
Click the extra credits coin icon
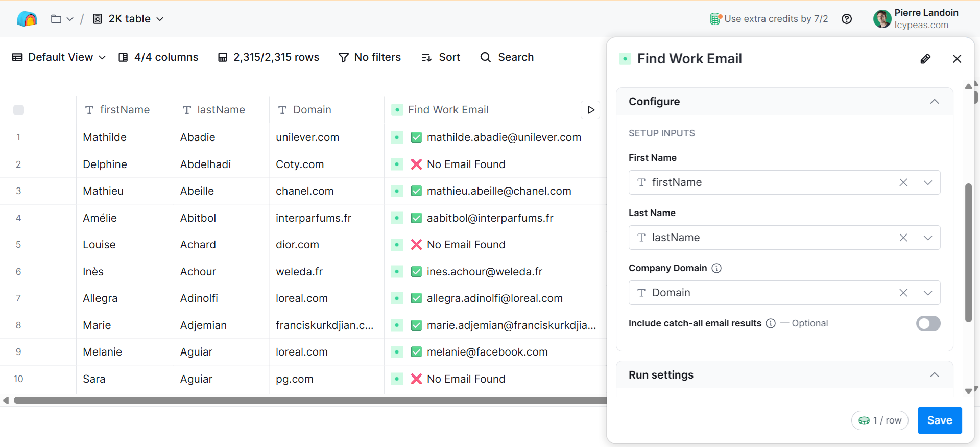tap(715, 19)
